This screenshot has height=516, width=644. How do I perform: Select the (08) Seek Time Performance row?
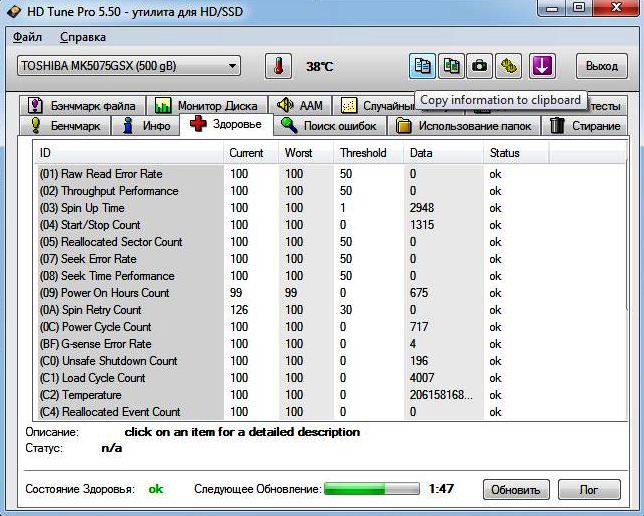point(331,276)
